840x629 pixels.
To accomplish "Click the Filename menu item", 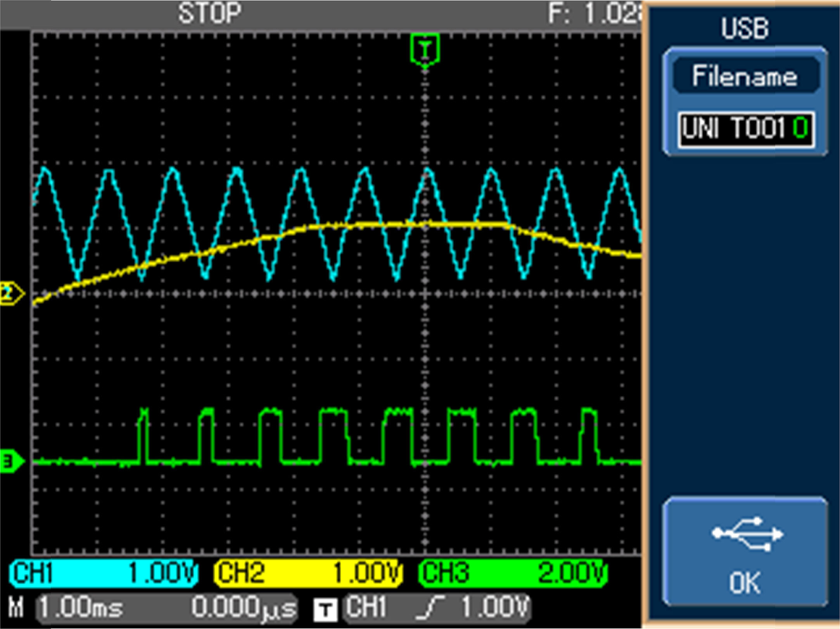I will click(745, 76).
